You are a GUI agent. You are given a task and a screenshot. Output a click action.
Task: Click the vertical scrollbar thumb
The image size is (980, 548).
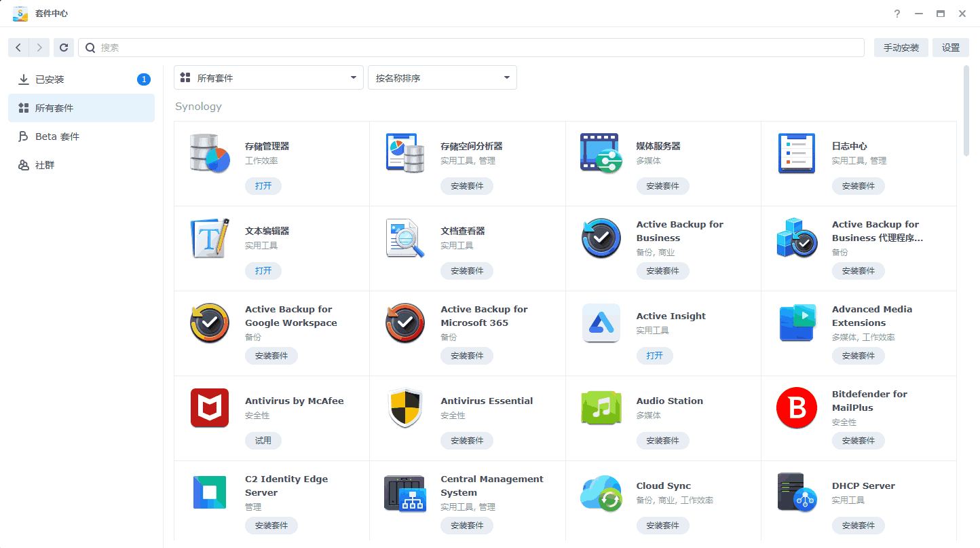[966, 111]
